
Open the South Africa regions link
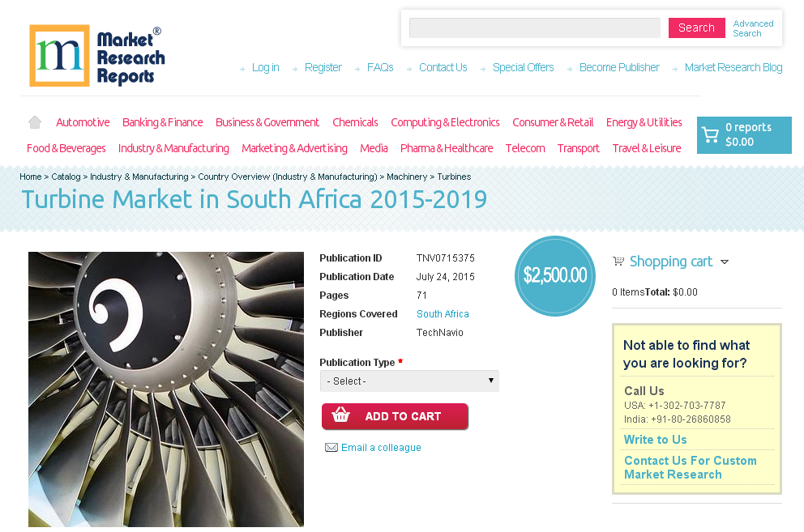(443, 313)
